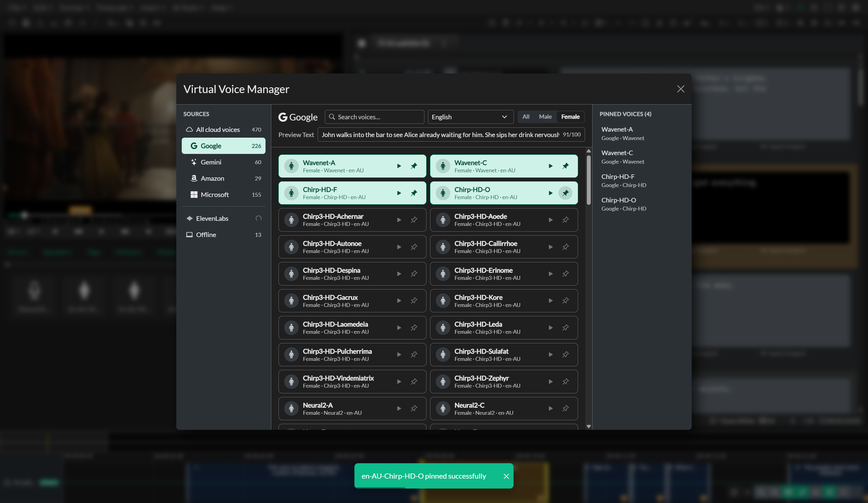Play preview of Wavenet-A voice

(399, 166)
